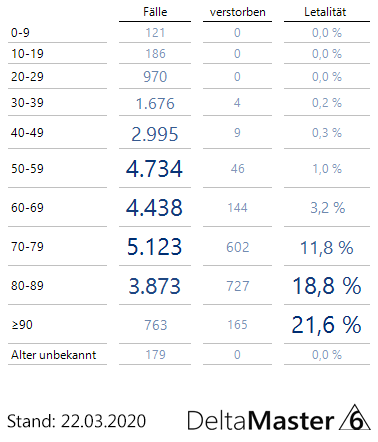Click the 5.123 cases value for 70-79
Screen dimensions: 378x442
click(154, 247)
